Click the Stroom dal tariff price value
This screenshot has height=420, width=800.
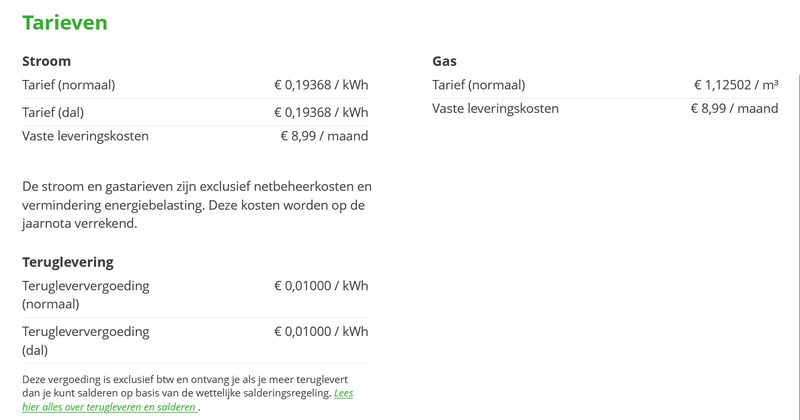pos(321,112)
